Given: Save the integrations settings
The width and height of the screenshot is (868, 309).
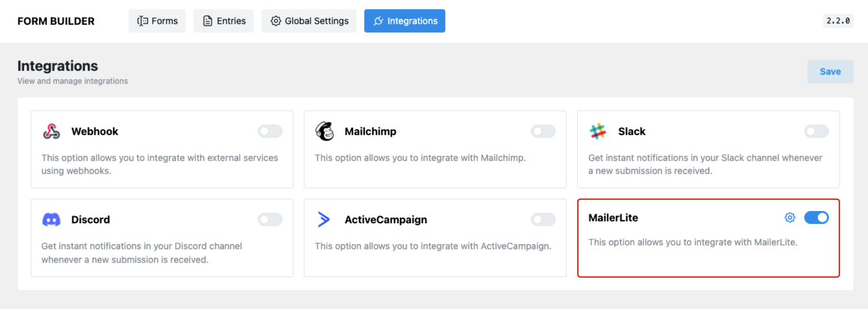Looking at the screenshot, I should pos(830,71).
